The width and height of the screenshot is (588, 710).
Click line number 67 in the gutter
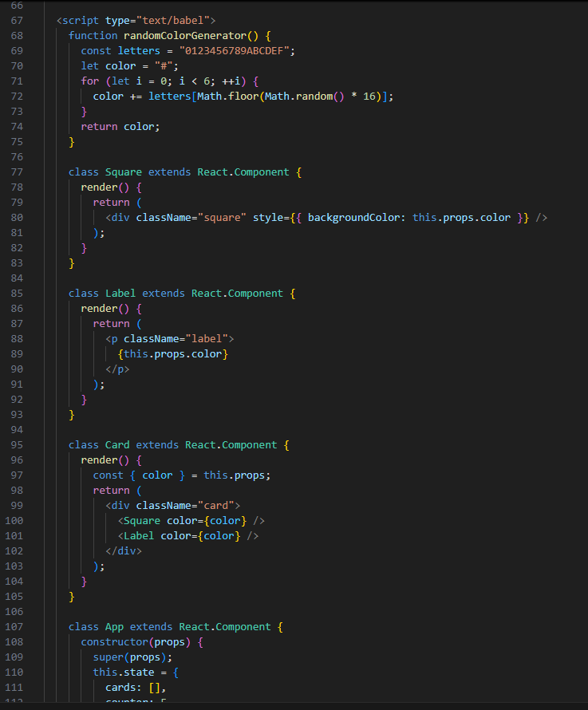click(17, 21)
